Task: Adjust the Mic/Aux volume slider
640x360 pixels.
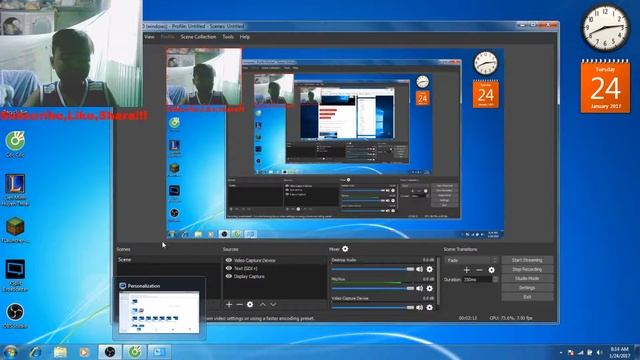Action: click(373, 289)
